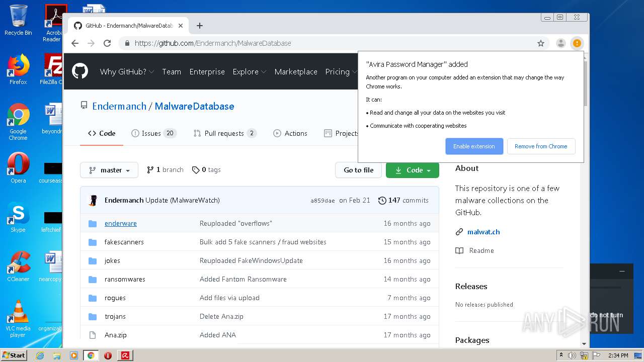The image size is (644, 362).
Task: Click Chrome's forward arrow
Action: click(x=91, y=43)
